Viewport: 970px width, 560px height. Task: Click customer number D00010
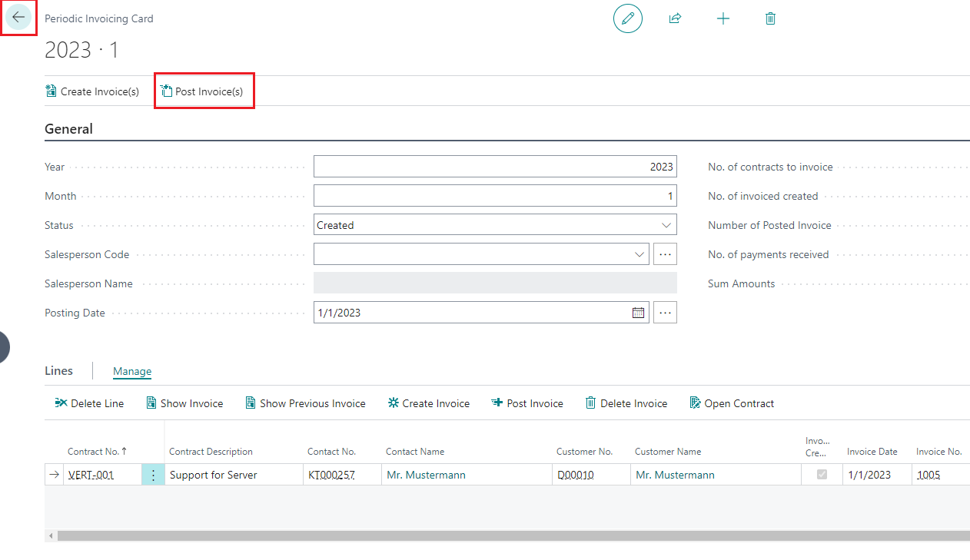coord(576,475)
